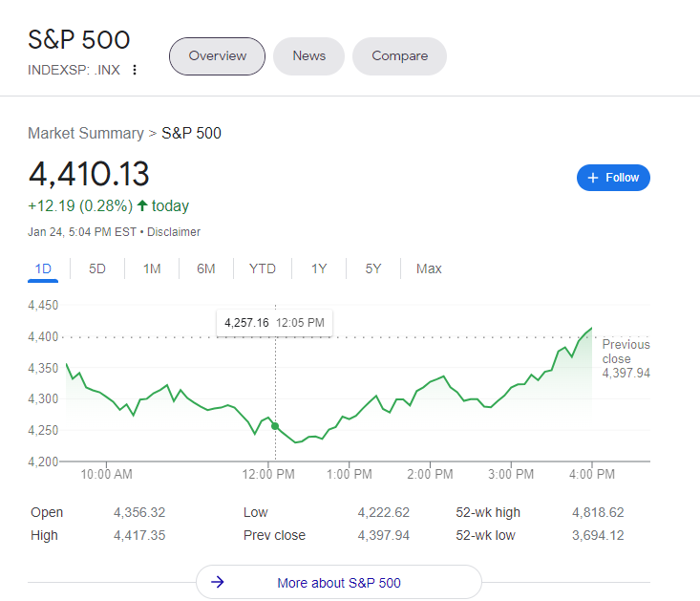Switch chart to 1Y range
700x601 pixels.
click(319, 268)
